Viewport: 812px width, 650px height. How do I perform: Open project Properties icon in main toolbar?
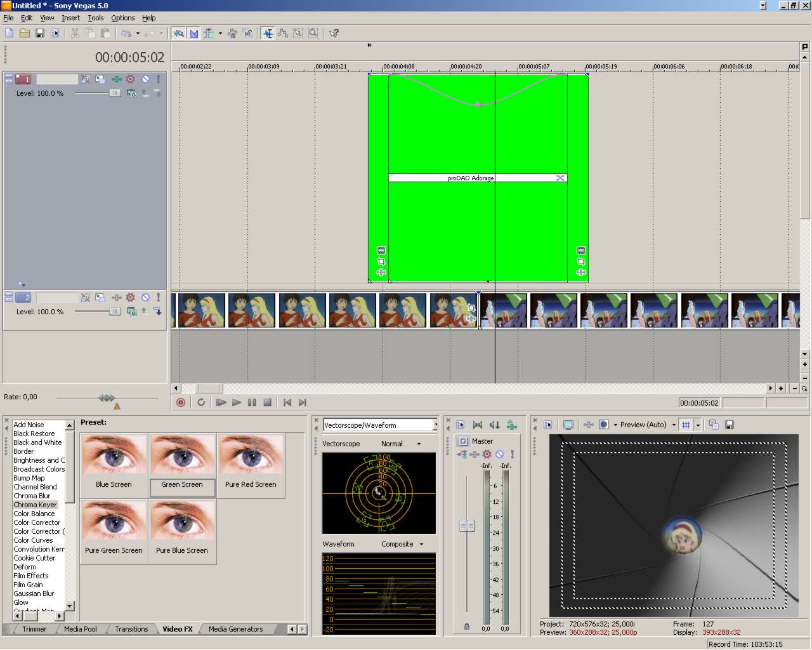point(55,33)
